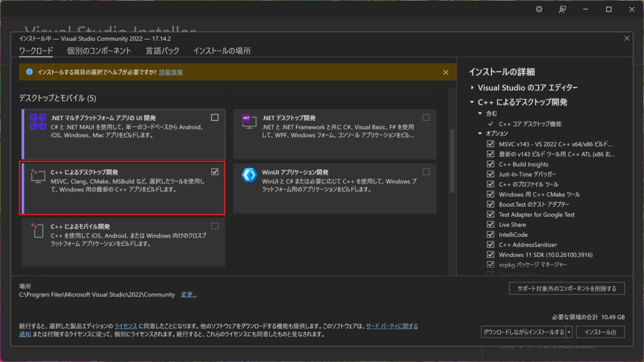Check the C++ によるモバイル開発 workload

[215, 226]
